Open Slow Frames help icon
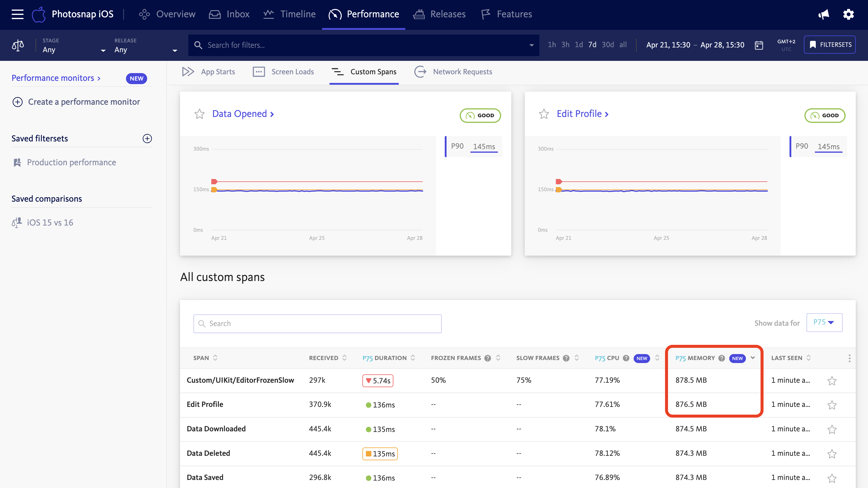The image size is (868, 488). (x=566, y=358)
